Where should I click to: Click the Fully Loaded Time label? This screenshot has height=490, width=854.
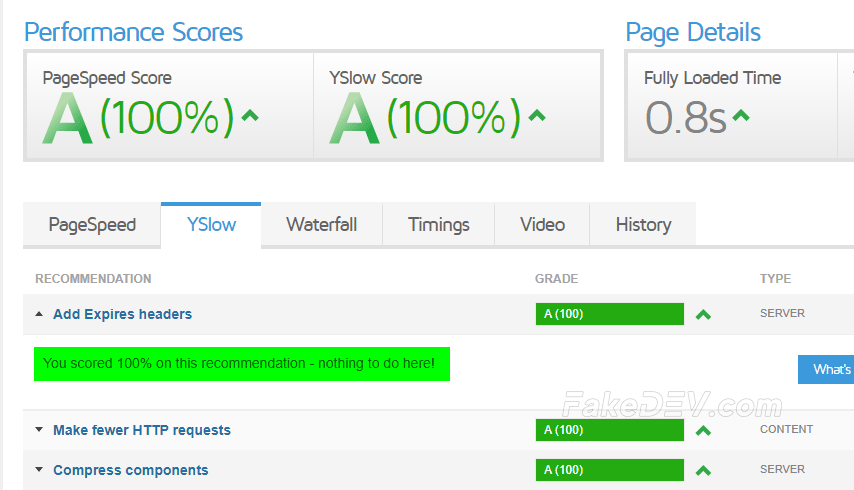[x=712, y=78]
